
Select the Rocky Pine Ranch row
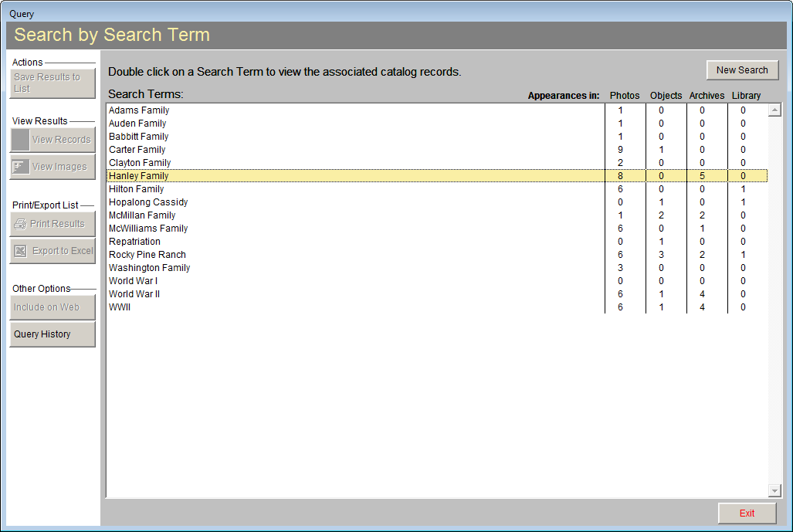point(147,255)
